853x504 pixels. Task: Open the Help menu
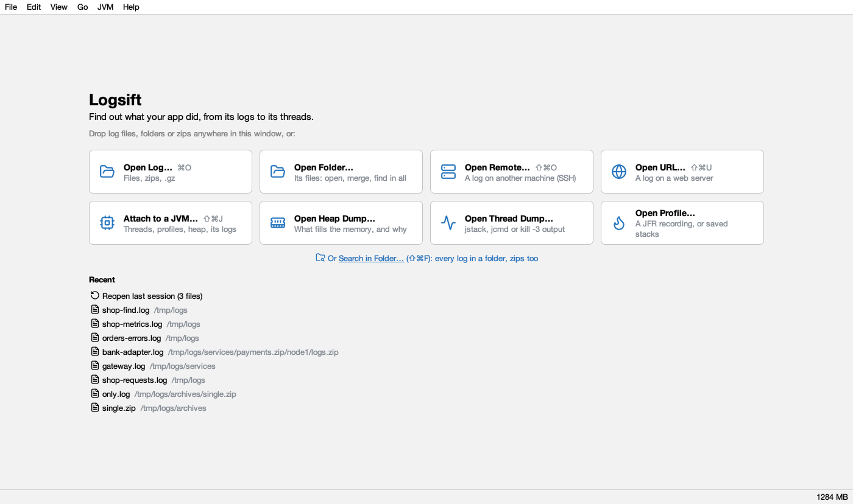131,7
